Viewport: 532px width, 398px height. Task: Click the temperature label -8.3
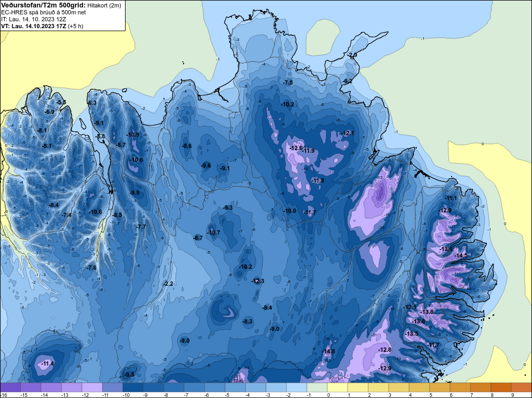coord(248,321)
